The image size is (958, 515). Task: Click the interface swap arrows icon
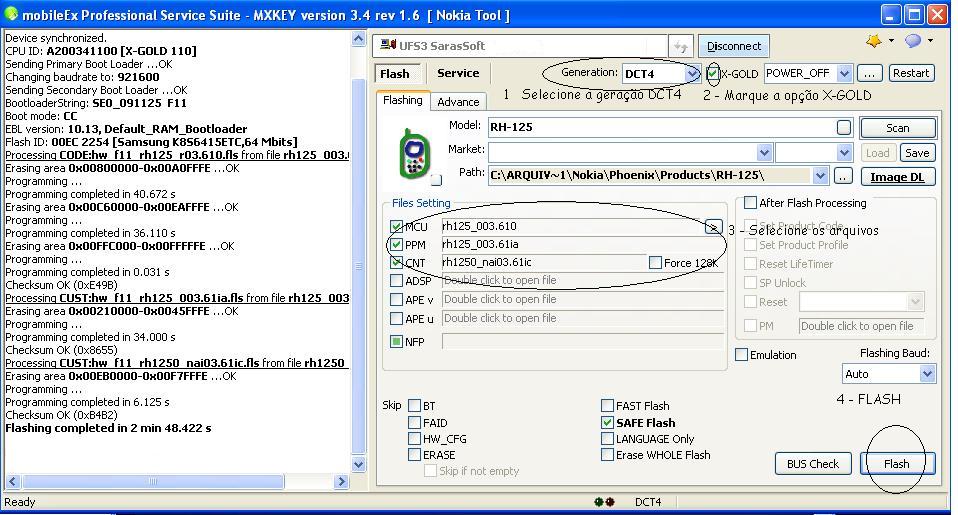[680, 46]
